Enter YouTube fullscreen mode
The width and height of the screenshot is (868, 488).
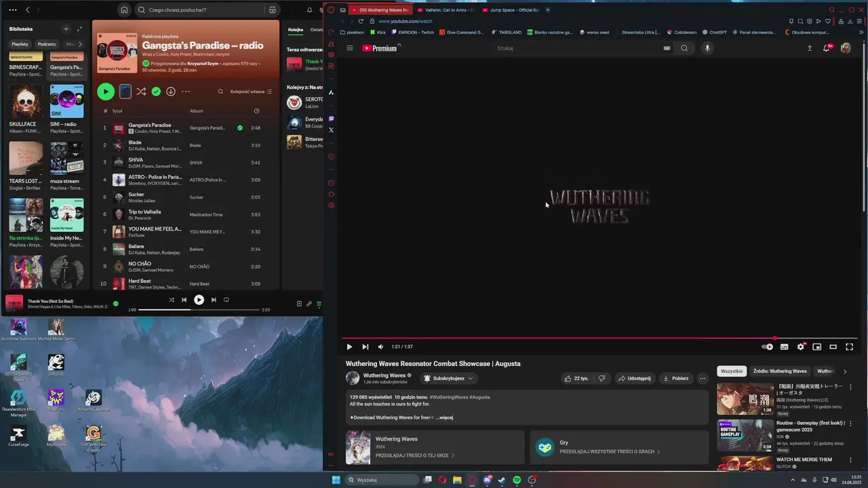click(x=849, y=346)
